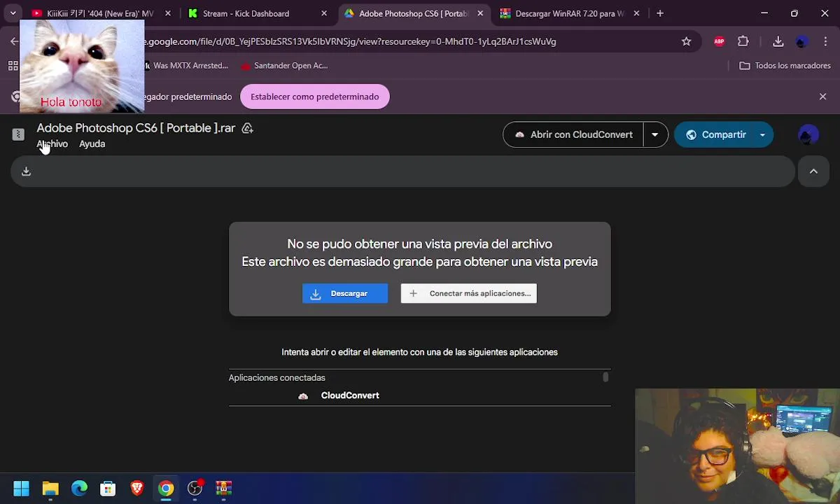Expand the Compartir dropdown arrow
This screenshot has height=504, width=840.
tap(762, 134)
